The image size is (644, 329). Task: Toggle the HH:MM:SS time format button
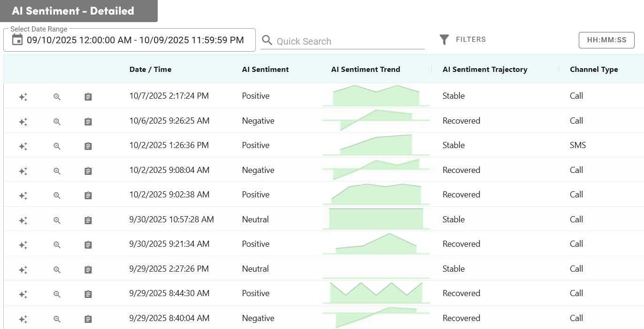pyautogui.click(x=606, y=40)
